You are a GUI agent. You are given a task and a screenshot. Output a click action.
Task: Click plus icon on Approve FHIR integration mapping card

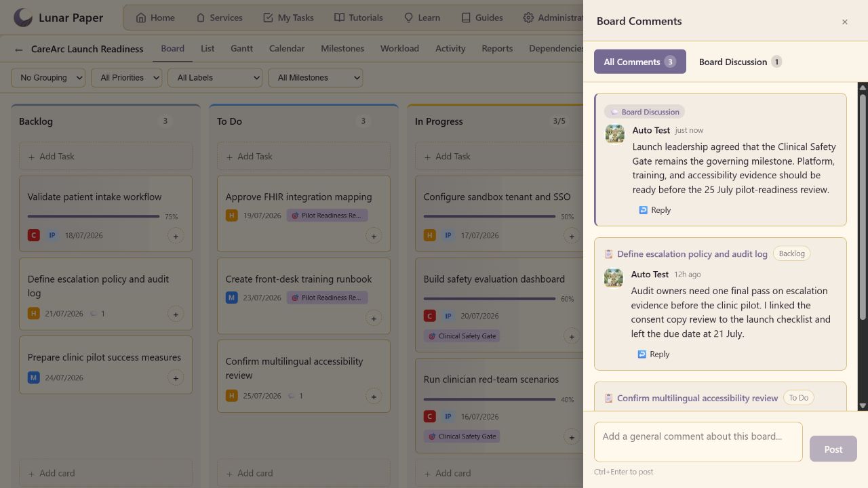(x=374, y=236)
